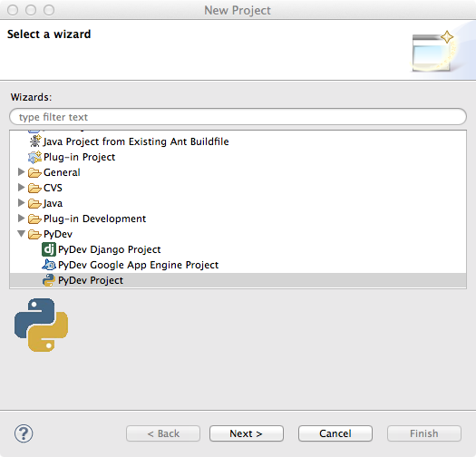Click the help question mark icon

click(24, 433)
